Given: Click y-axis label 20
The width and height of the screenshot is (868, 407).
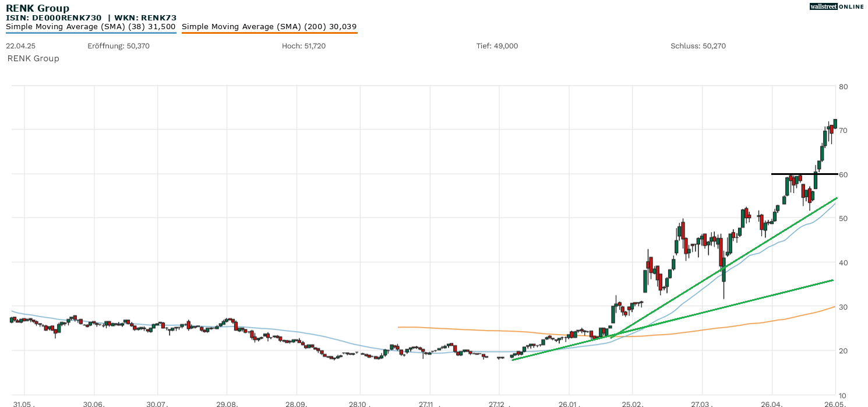Looking at the screenshot, I should click(x=843, y=351).
